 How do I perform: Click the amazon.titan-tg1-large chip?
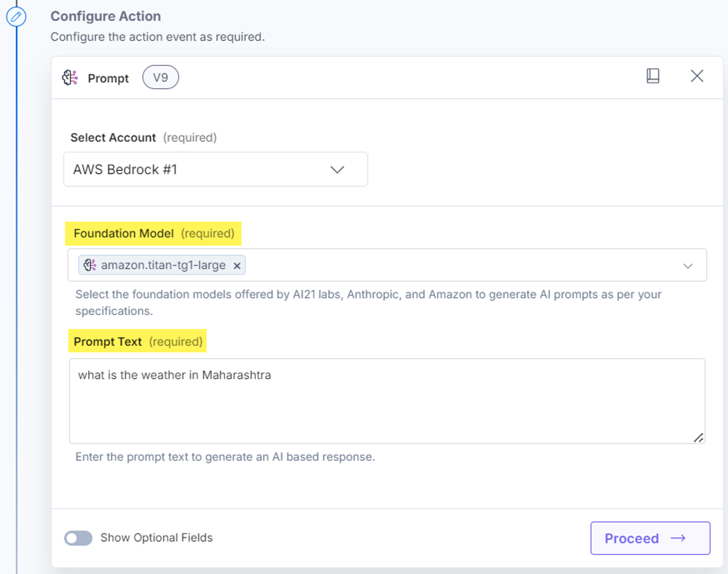tap(162, 265)
